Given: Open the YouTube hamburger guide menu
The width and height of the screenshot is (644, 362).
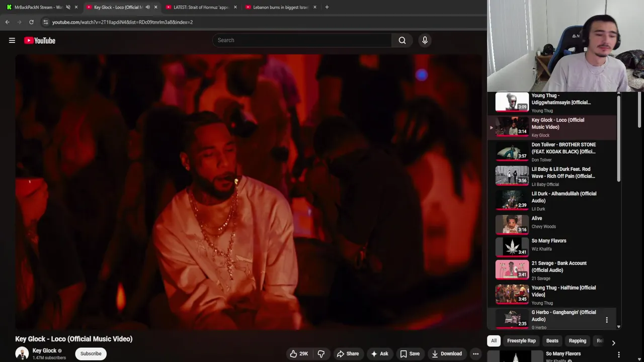Looking at the screenshot, I should coord(12,40).
